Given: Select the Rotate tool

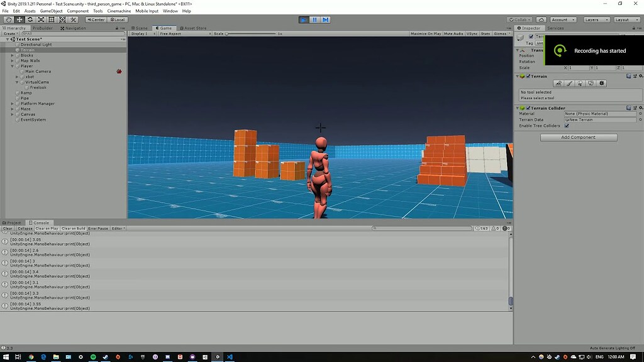Looking at the screenshot, I should point(30,19).
